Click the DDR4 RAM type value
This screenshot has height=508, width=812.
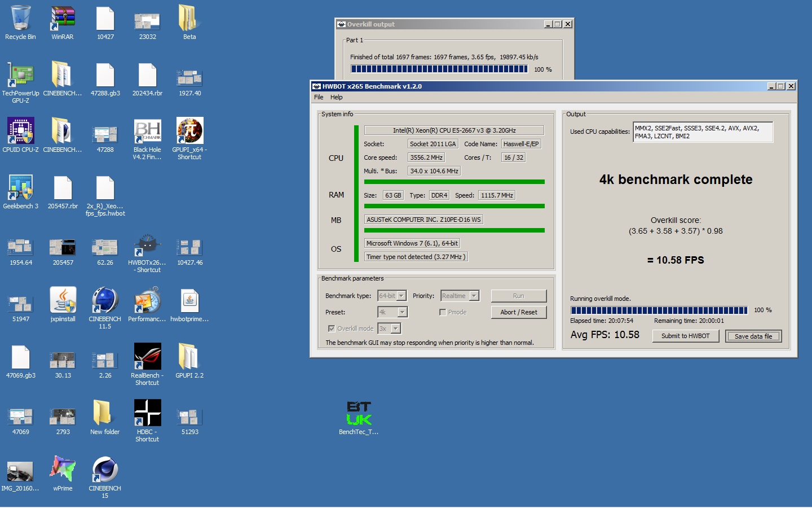coord(439,195)
